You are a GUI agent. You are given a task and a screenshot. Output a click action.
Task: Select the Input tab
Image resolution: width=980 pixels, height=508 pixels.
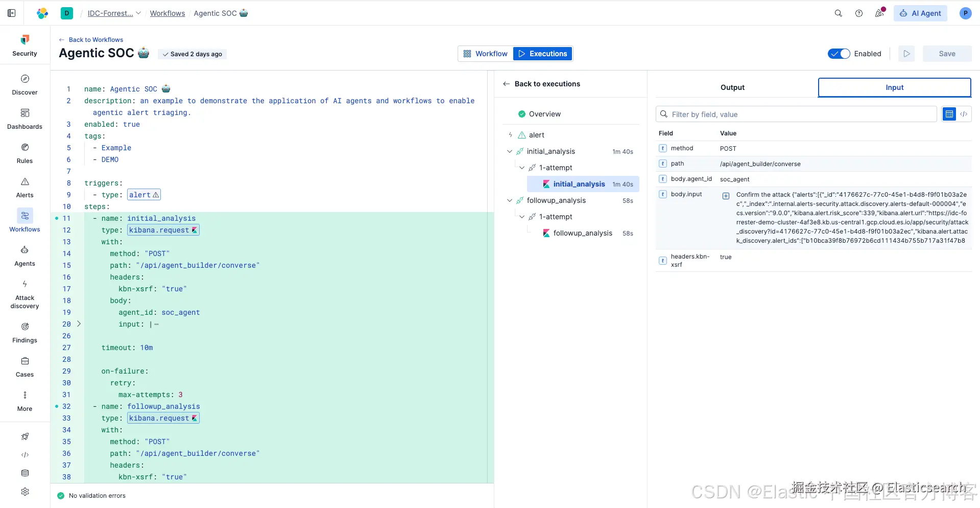[x=894, y=87]
